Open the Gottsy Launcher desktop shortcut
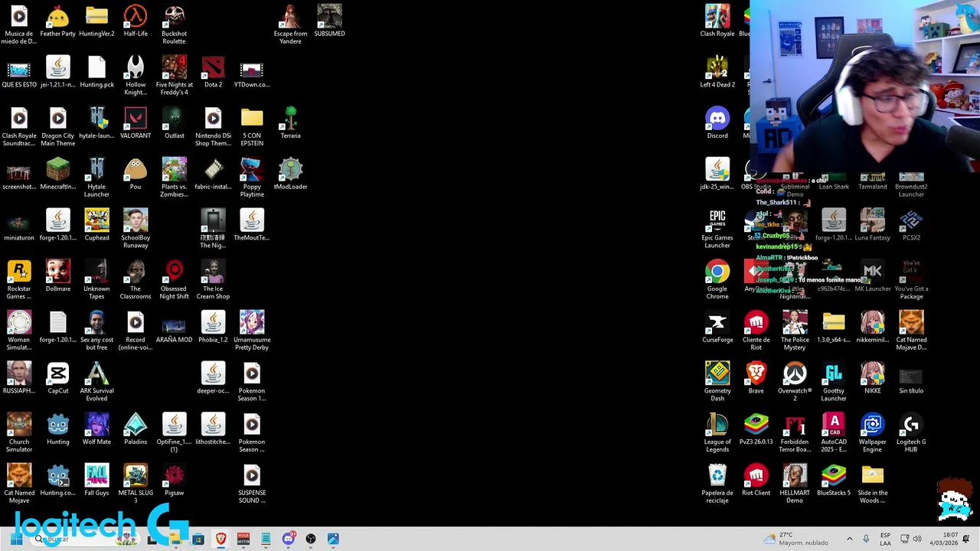Image resolution: width=980 pixels, height=551 pixels. coord(834,382)
